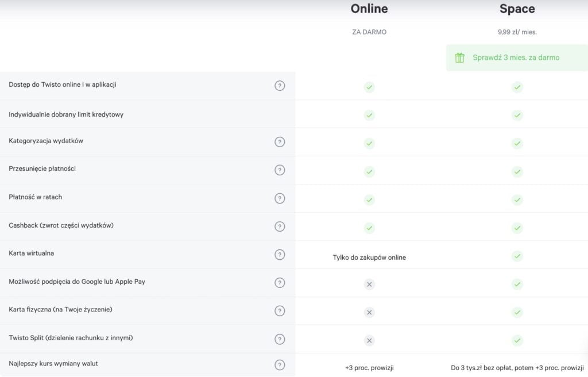Click Space checkmark for Przesunięcie płatności
Screen dimensions: 588x377
tap(517, 172)
